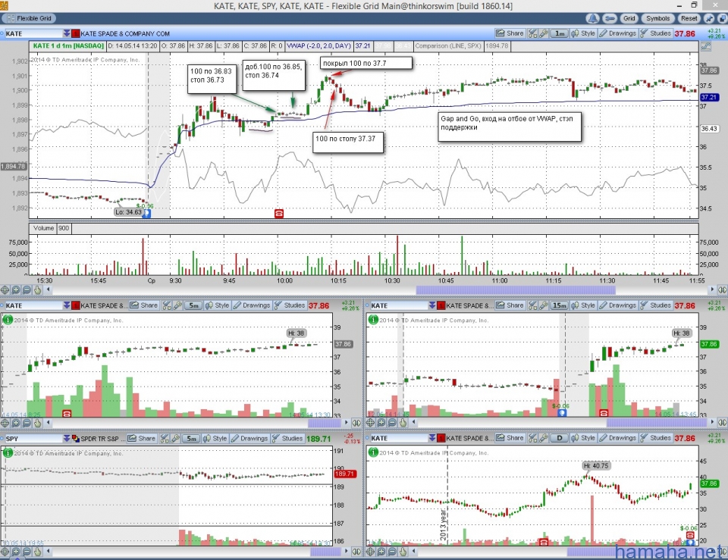Click the VWAP (-2.0, 2.0, DAY) label

(x=318, y=46)
